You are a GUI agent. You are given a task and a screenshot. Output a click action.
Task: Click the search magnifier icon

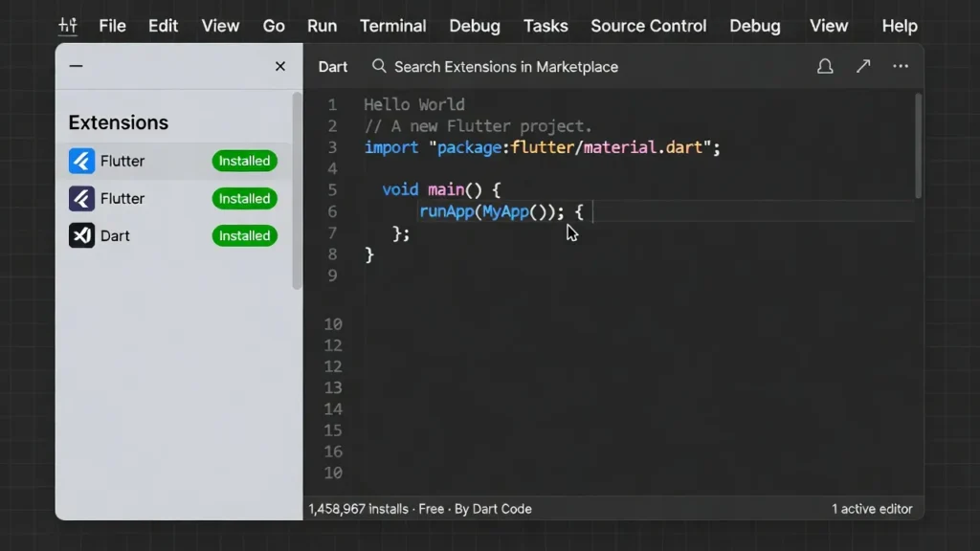point(378,67)
